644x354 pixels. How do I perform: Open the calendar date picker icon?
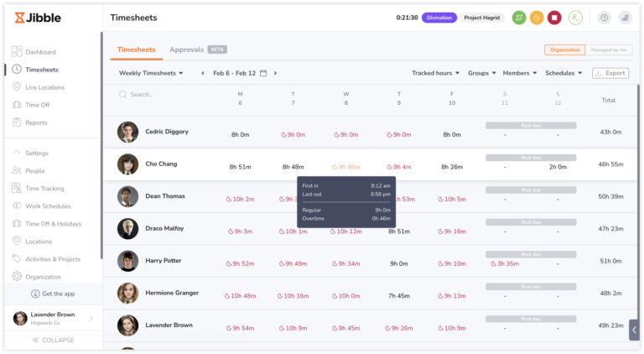[x=263, y=73]
